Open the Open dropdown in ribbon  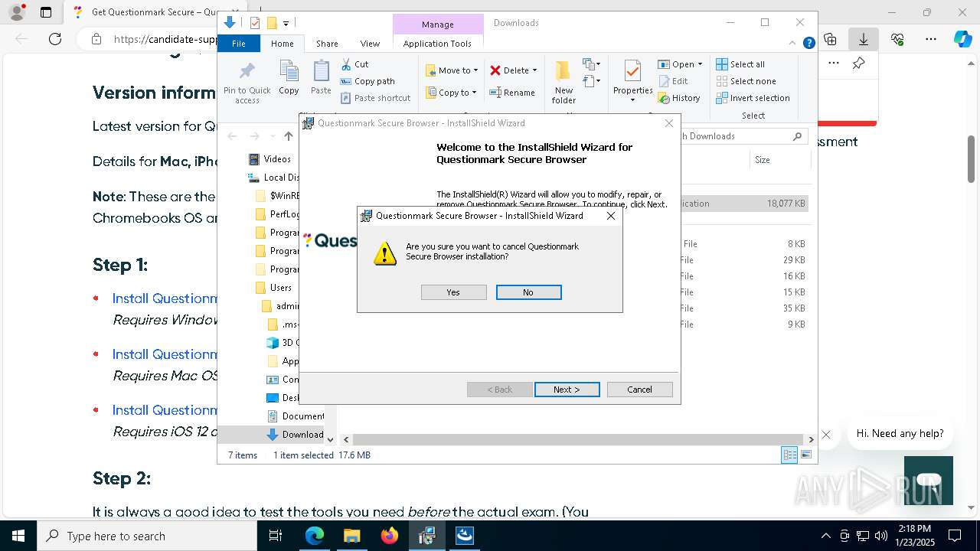681,64
